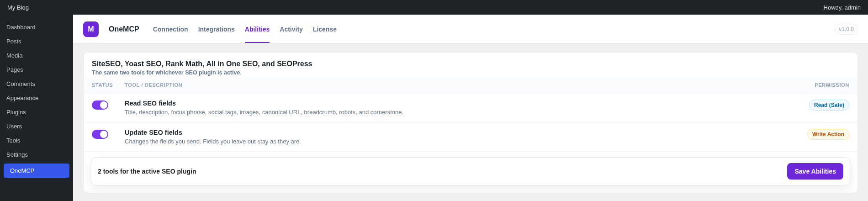This screenshot has width=868, height=201.
Task: Click the SiteSEO, Yoast SEO section heading
Action: (x=202, y=64)
